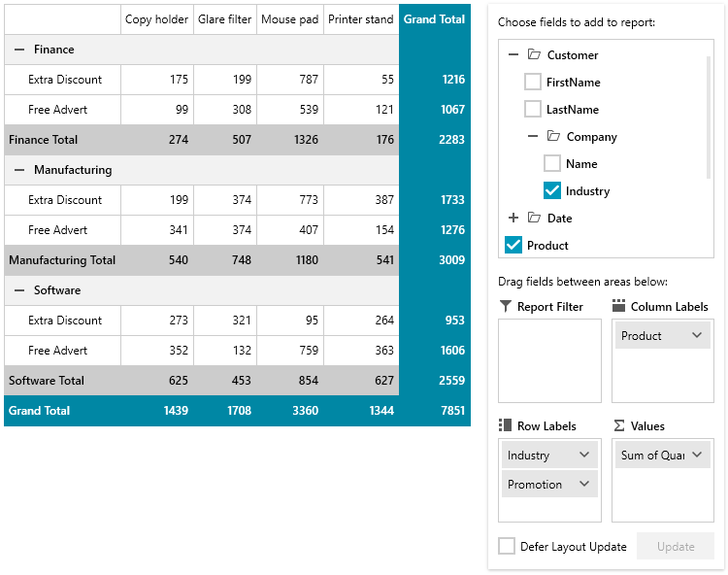Click the field list vertical scrollbar
Viewport: 728px width, 575px height.
pos(708,118)
